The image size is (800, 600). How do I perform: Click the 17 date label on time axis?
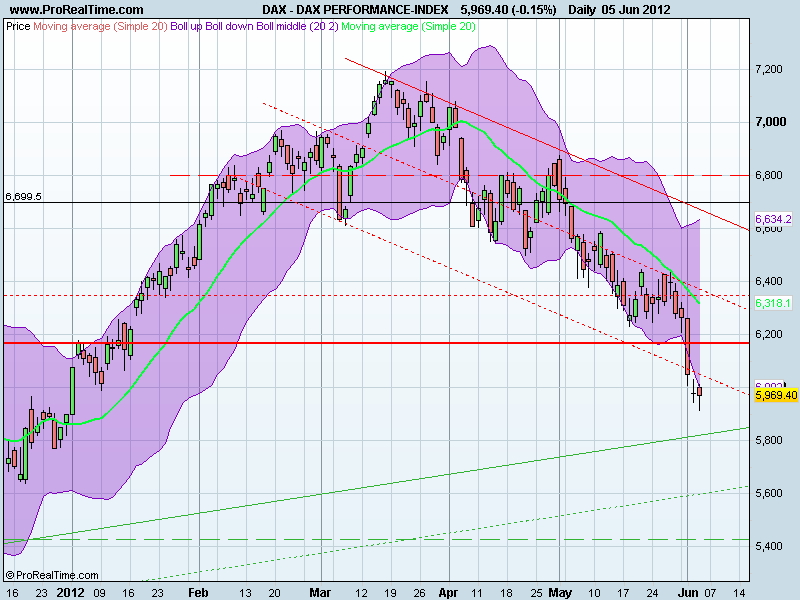[623, 593]
